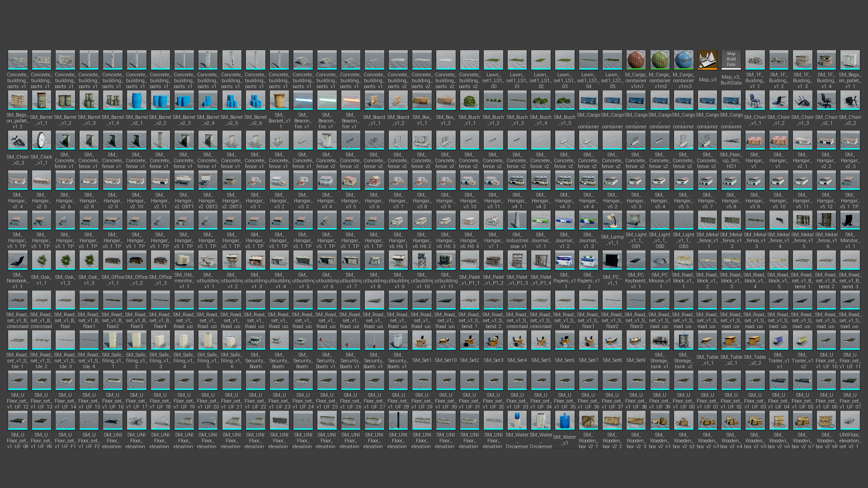Select the SM_Set10 asset

tap(446, 340)
